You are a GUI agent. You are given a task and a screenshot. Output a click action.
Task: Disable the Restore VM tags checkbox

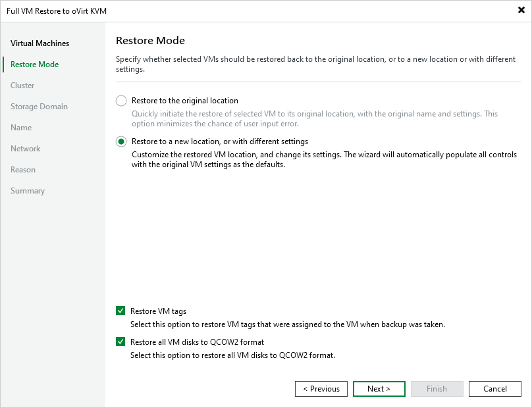tap(120, 309)
